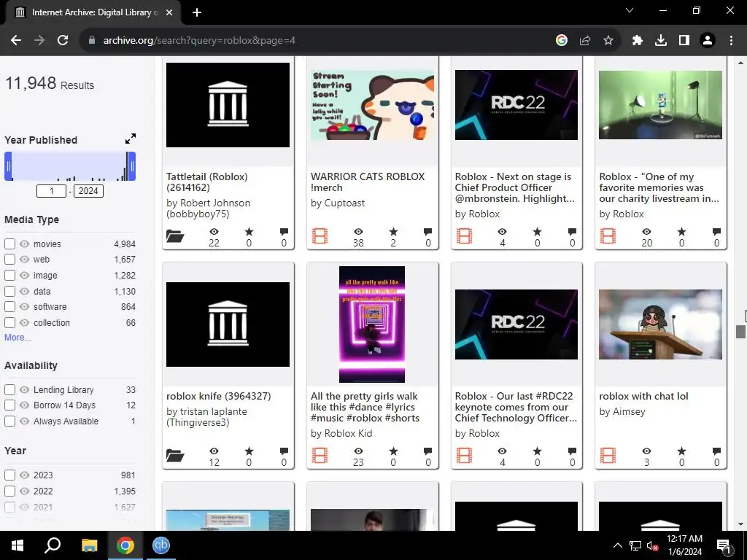Viewport: 747px width, 560px height.
Task: Click the movie icon on Chief Product Officer card
Action: coord(464,236)
